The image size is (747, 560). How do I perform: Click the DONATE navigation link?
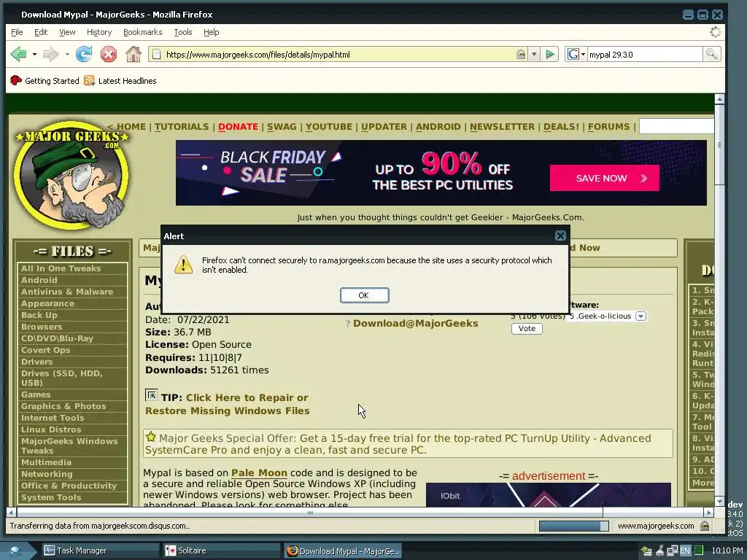(238, 127)
